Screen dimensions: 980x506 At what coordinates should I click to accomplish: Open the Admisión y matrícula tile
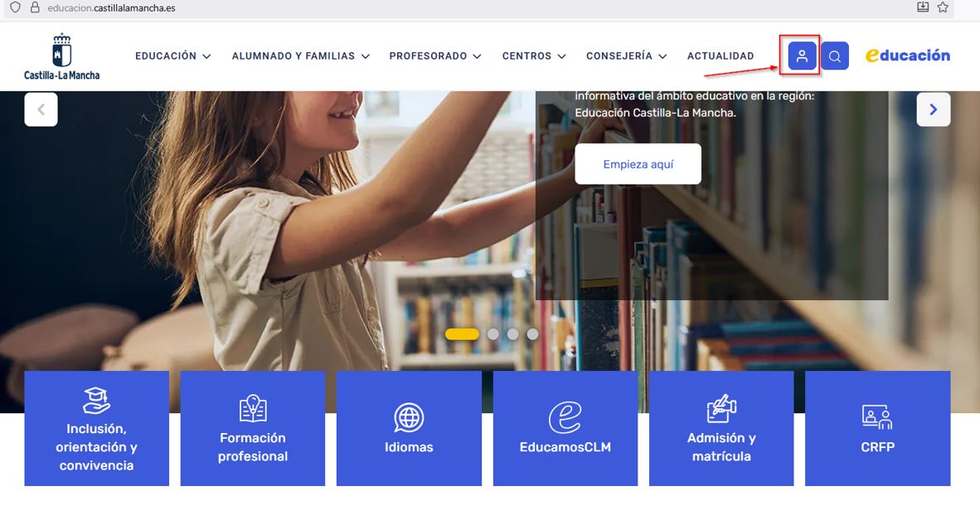pyautogui.click(x=721, y=428)
